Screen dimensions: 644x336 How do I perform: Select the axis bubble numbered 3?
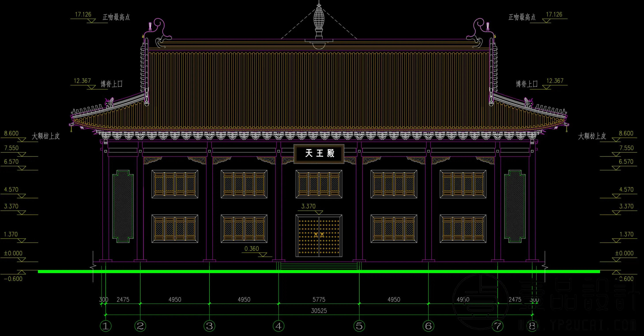click(209, 326)
